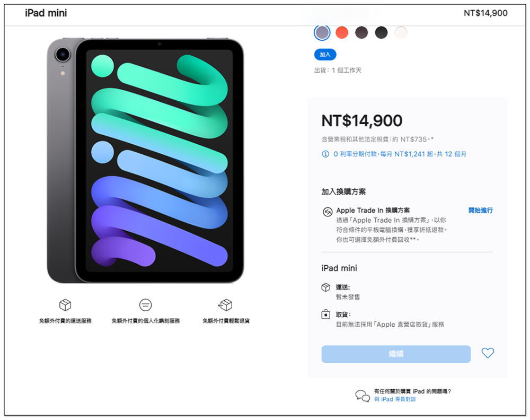The image size is (530, 420).
Task: Click the blue 加入 button
Action: pyautogui.click(x=325, y=55)
